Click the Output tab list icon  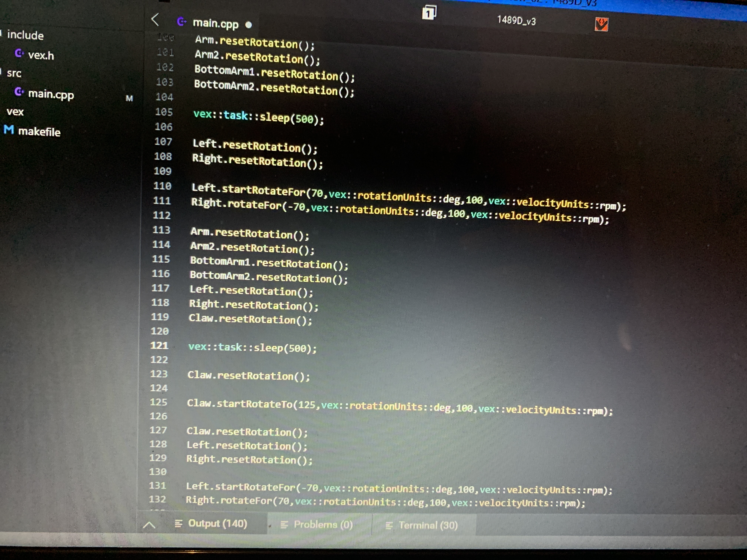pos(179,524)
